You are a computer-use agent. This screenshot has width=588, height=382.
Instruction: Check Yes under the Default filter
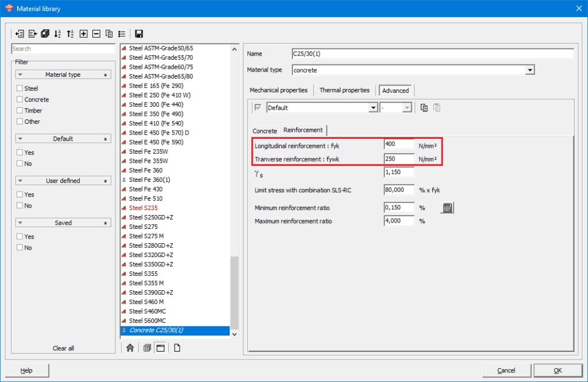pyautogui.click(x=20, y=153)
